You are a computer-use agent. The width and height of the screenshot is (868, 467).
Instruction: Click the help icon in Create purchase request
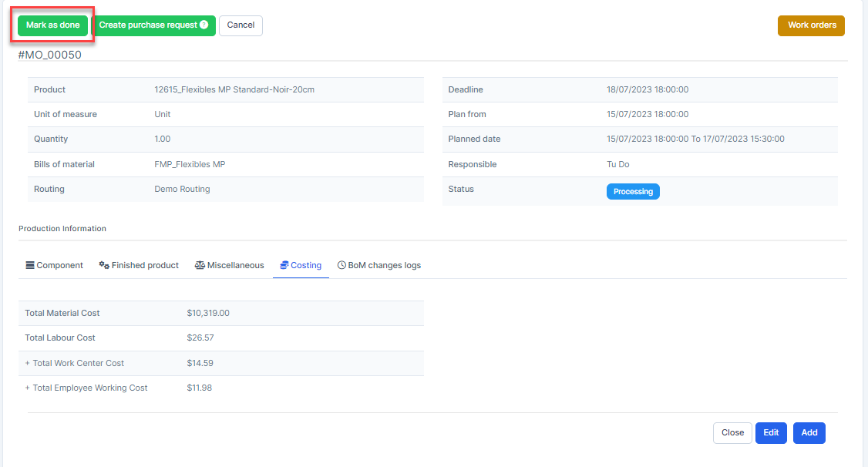point(204,25)
